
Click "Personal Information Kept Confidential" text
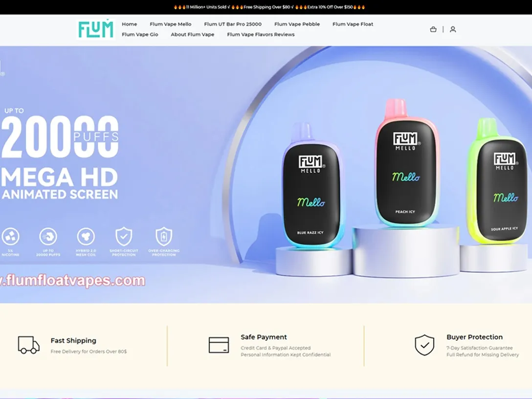click(286, 355)
